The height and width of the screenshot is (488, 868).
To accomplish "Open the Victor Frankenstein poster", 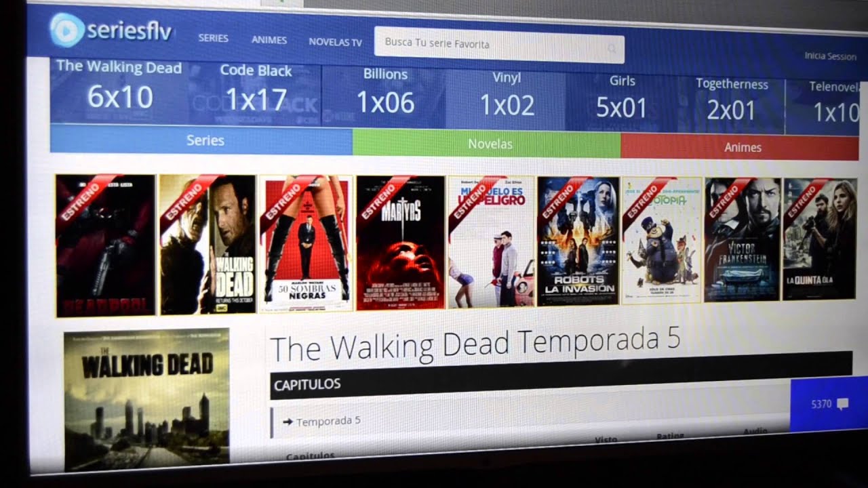I will (743, 239).
